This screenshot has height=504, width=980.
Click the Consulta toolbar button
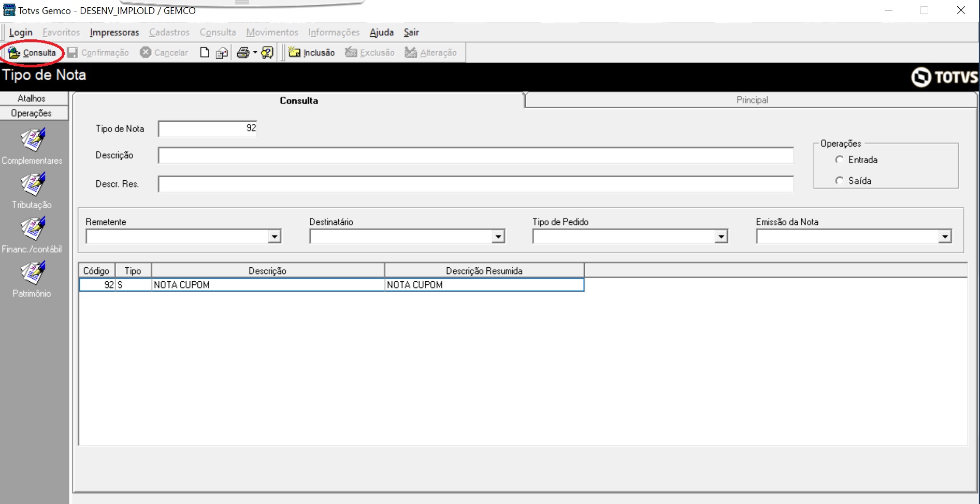pyautogui.click(x=32, y=52)
